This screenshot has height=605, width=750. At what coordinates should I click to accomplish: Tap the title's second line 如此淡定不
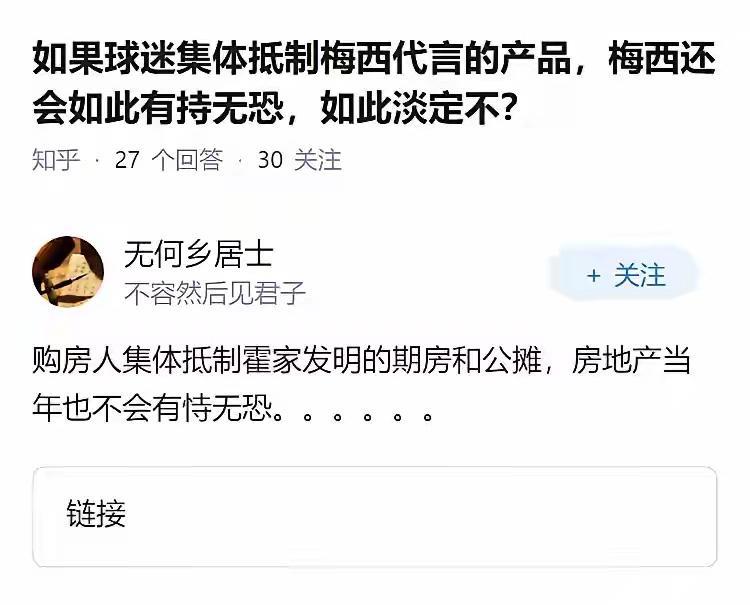tap(420, 107)
